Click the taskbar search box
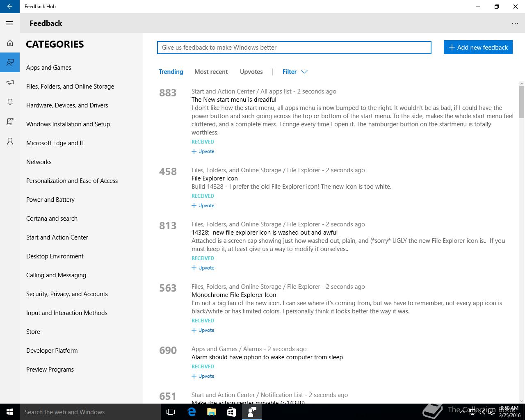The width and height of the screenshot is (525, 420). point(90,412)
